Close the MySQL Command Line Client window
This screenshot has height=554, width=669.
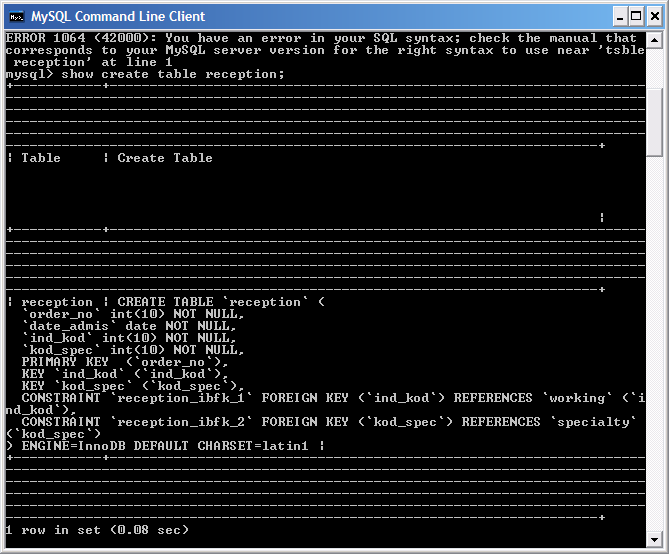pyautogui.click(x=654, y=17)
